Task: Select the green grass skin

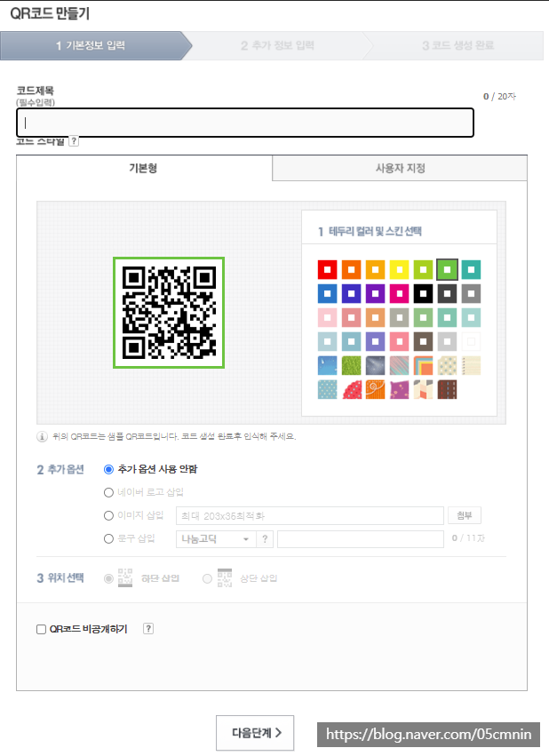Action: [352, 366]
